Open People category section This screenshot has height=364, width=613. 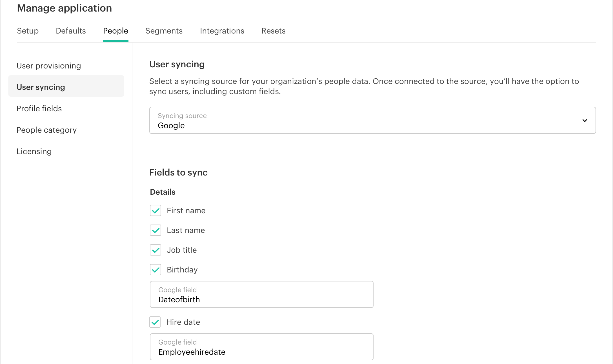pos(46,130)
